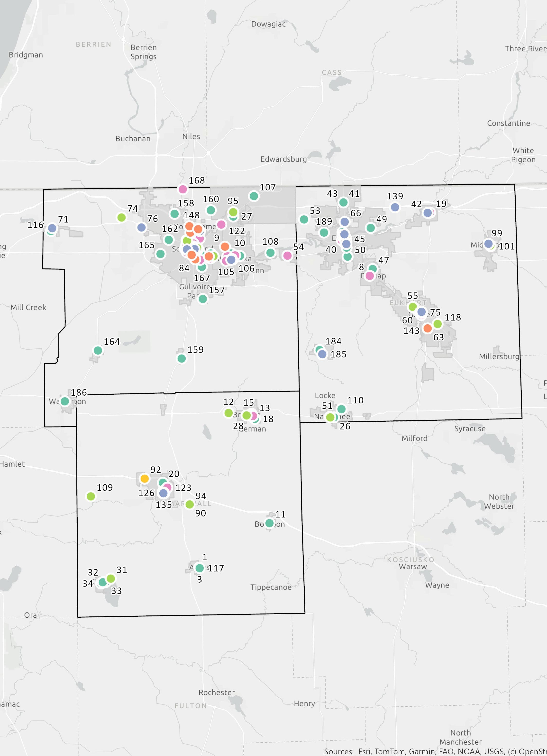Open the green marker labeled 109
Screen dimensions: 547x756
(x=91, y=496)
